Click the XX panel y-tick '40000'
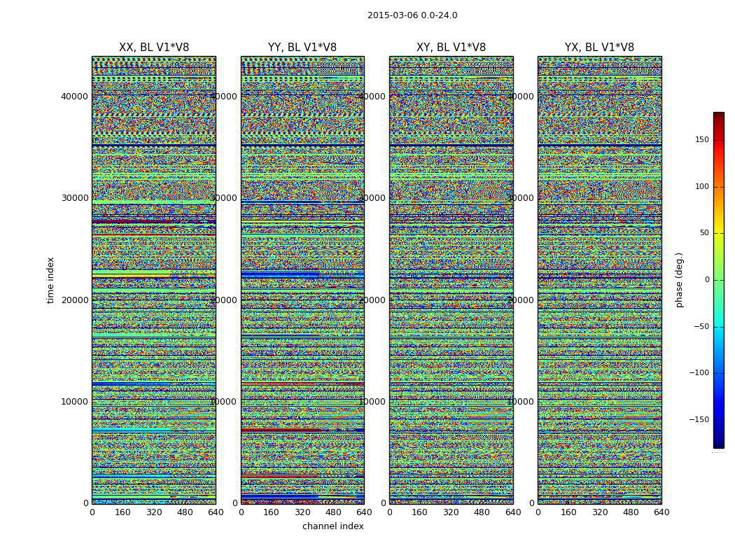Image resolution: width=735 pixels, height=560 pixels. click(x=74, y=97)
